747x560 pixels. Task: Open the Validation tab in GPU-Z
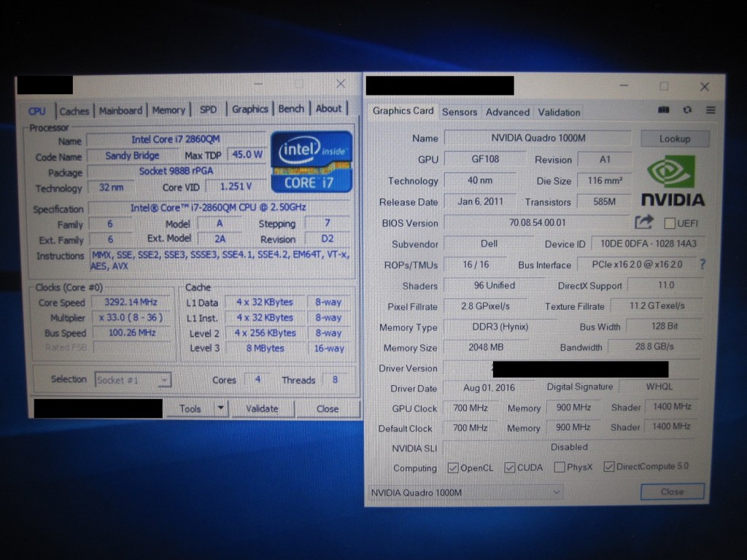click(x=559, y=112)
